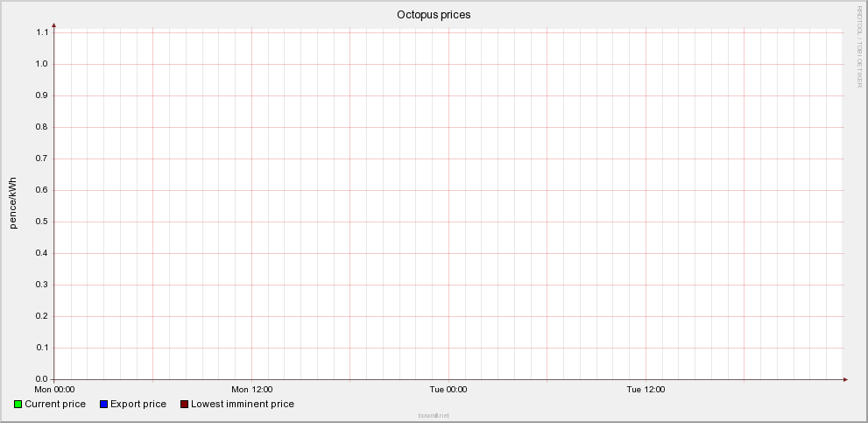Click the Mon 12:00 x-axis label

pos(251,389)
